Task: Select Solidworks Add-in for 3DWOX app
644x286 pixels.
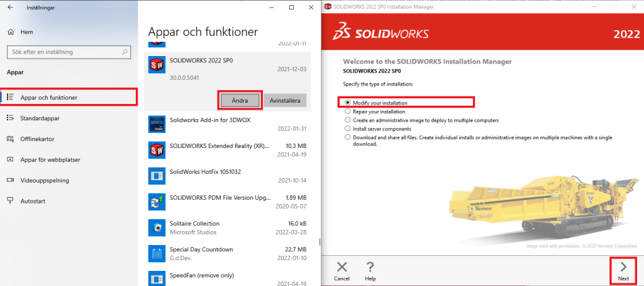Action: click(x=208, y=121)
